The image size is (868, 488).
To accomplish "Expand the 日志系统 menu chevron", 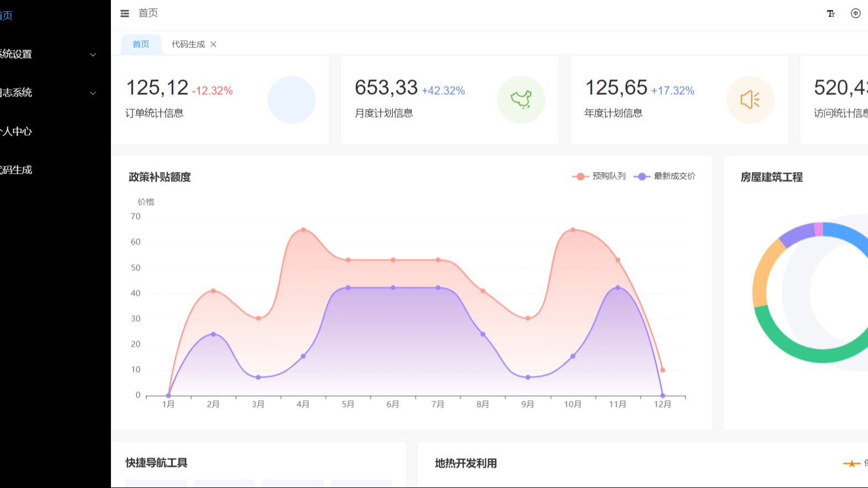I will tap(93, 93).
